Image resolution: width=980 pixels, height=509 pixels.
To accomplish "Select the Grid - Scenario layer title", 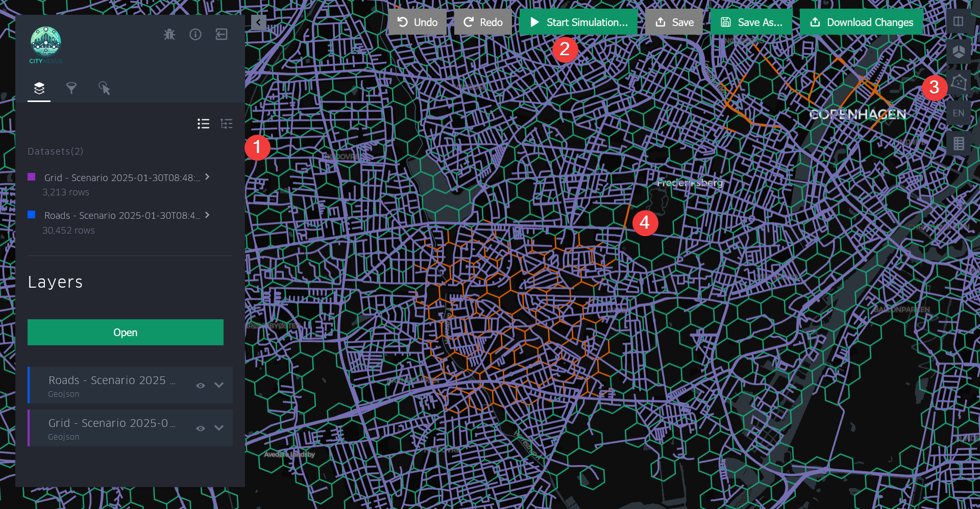I will [112, 423].
